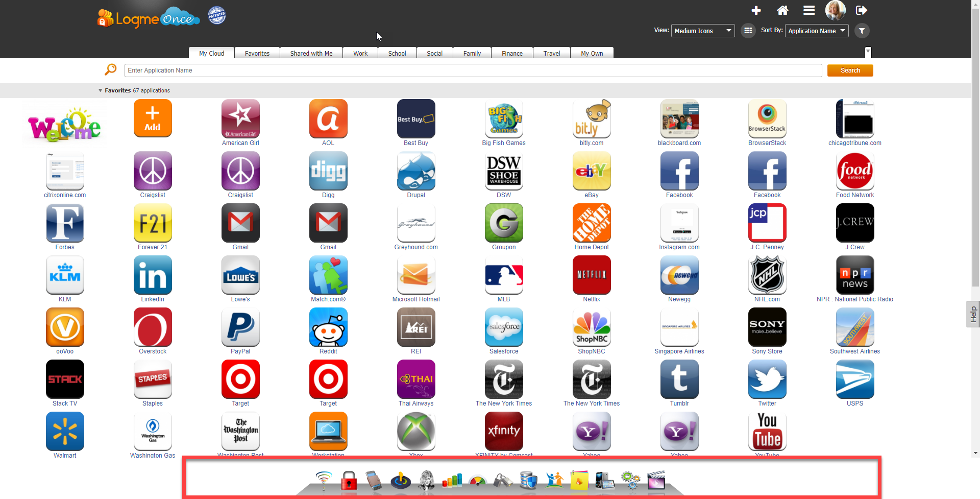Open the wallet dock icon
Viewport: 980px width, 499px height.
(374, 481)
